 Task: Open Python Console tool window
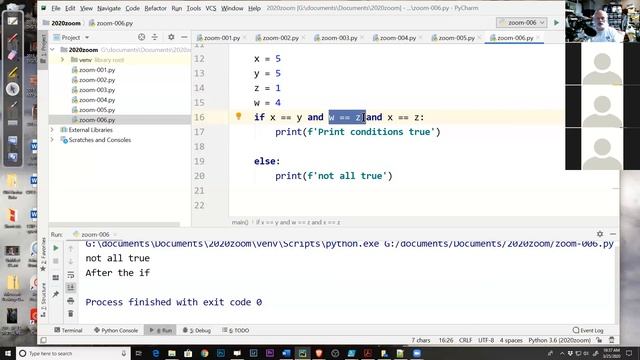coord(116,330)
